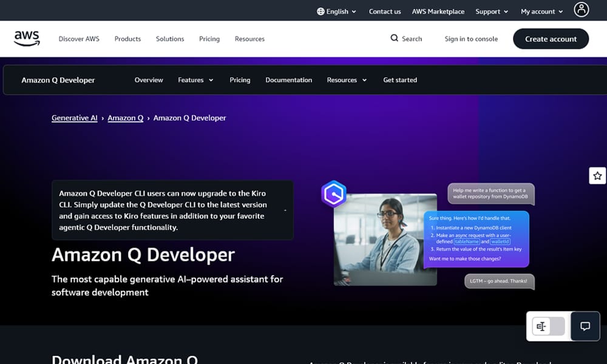Click Sign in to console
607x364 pixels.
tap(471, 38)
